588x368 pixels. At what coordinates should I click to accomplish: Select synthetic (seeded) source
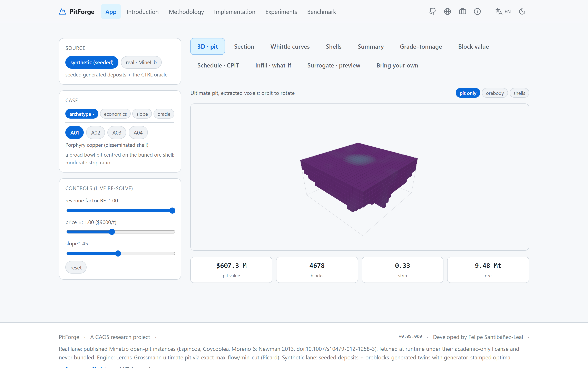pos(92,62)
